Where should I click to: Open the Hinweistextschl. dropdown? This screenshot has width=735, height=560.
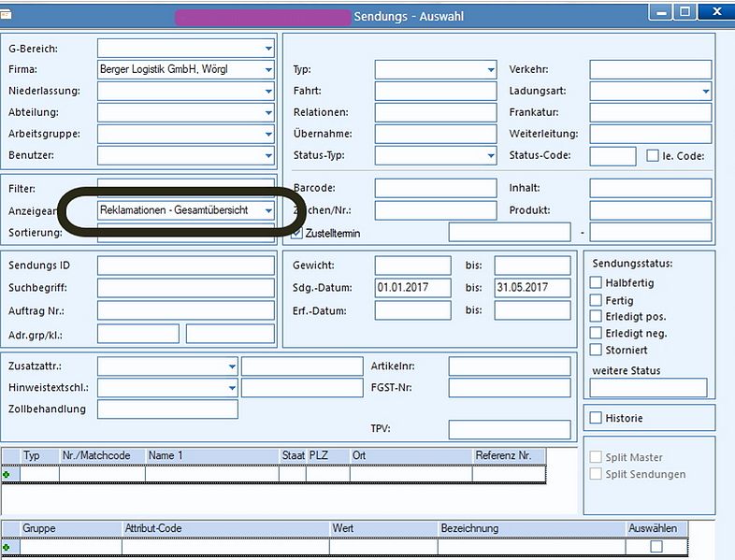232,388
